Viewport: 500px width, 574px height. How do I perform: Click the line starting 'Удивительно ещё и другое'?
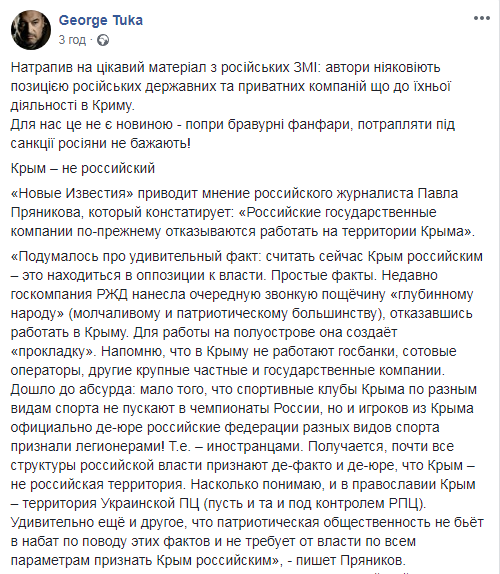[x=247, y=522]
